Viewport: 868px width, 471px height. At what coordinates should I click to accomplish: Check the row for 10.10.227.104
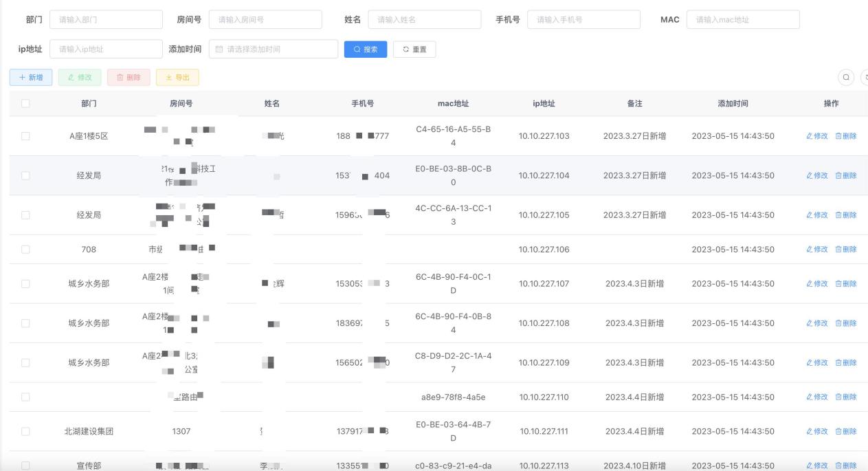(25, 175)
